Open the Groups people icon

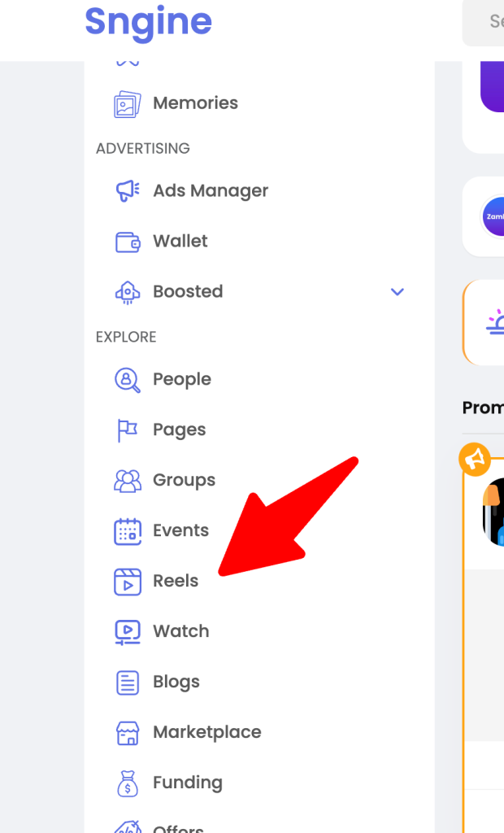pyautogui.click(x=128, y=481)
